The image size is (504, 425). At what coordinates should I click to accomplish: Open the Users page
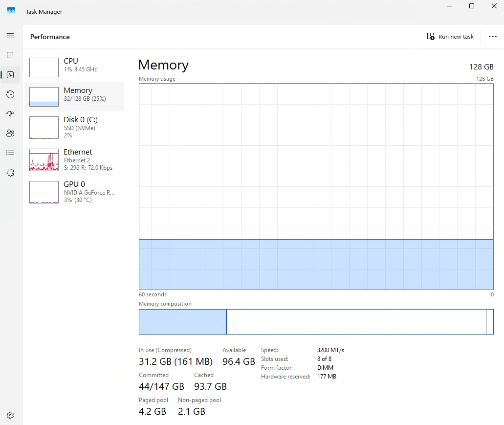[x=10, y=133]
